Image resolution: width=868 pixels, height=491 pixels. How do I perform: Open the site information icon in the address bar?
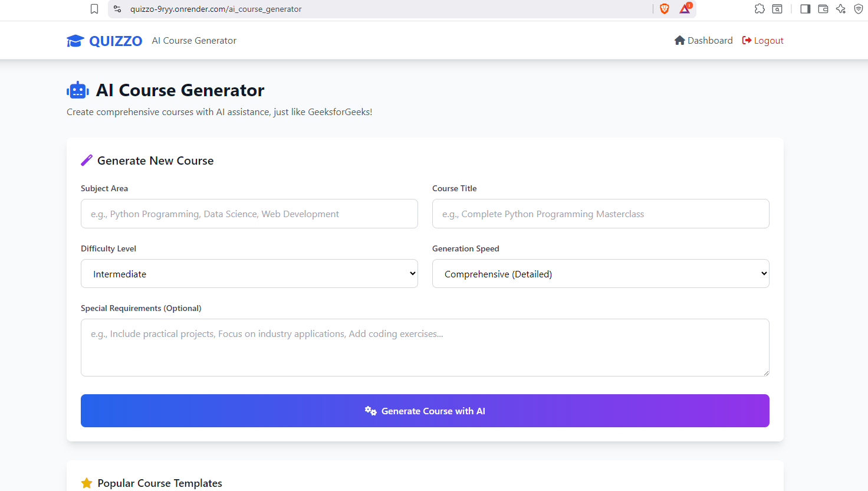pyautogui.click(x=117, y=9)
